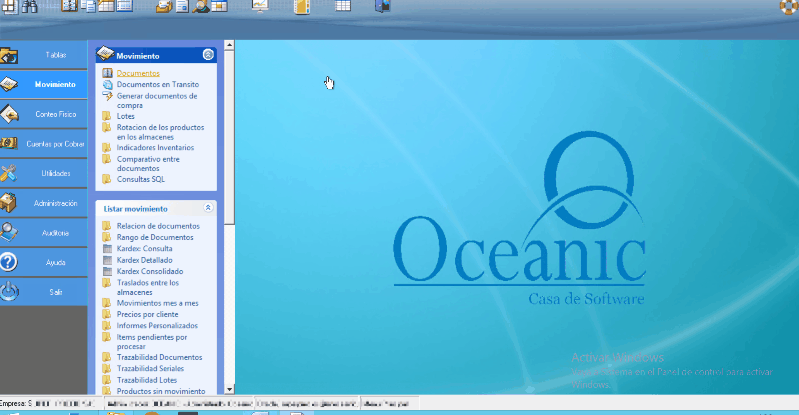Screen dimensions: 799x415
Task: Switch to Conteo Fisico module
Action: tap(55, 114)
